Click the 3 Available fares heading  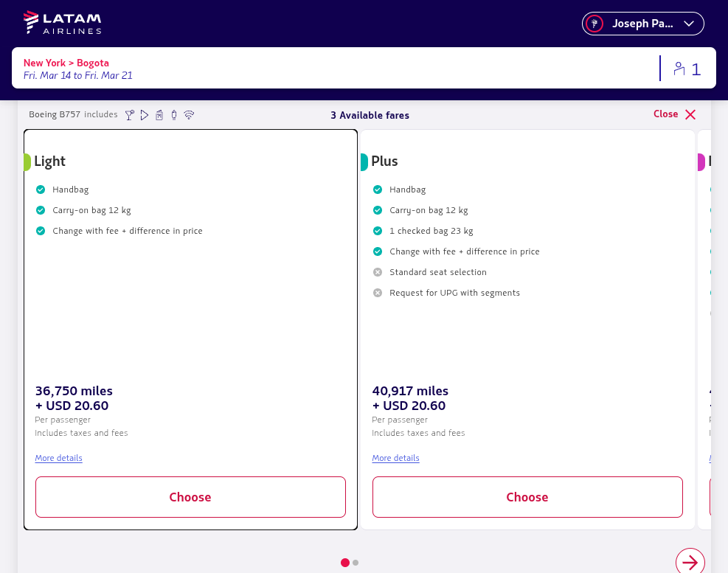point(370,115)
